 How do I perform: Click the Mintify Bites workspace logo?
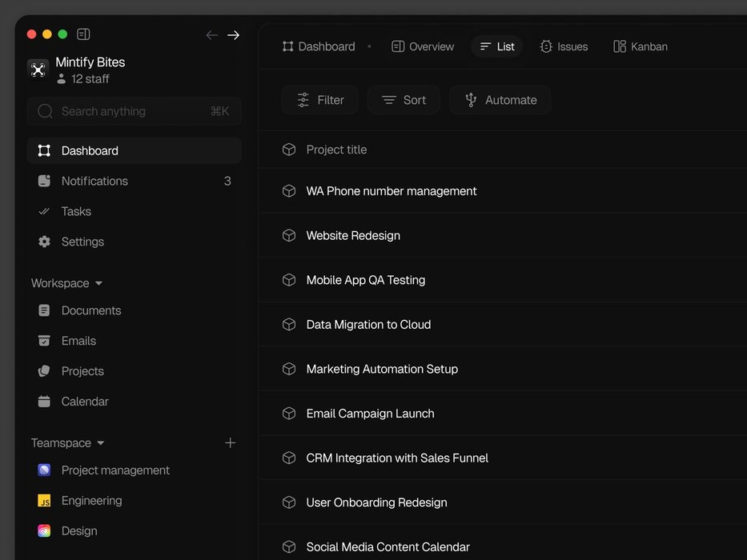click(38, 70)
